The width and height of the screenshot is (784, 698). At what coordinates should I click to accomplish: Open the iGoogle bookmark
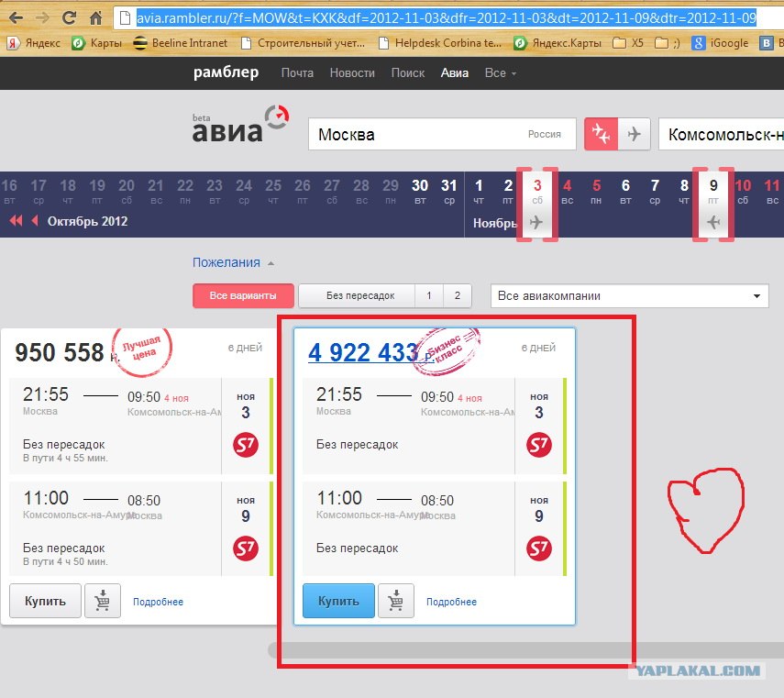click(720, 43)
